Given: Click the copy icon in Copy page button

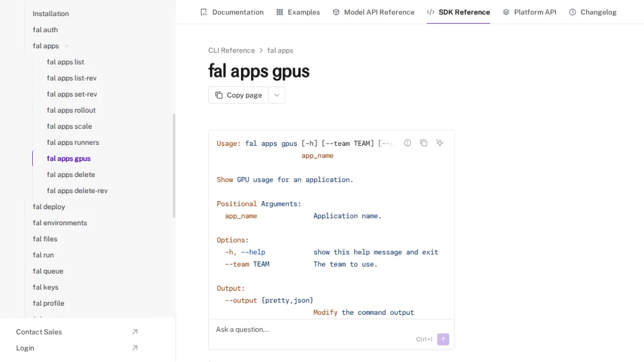Looking at the screenshot, I should [219, 95].
